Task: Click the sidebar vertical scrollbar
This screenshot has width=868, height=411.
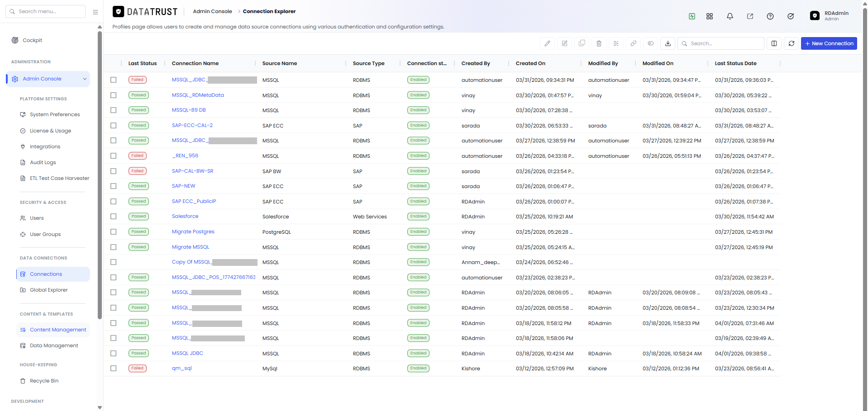Action: 100,174
